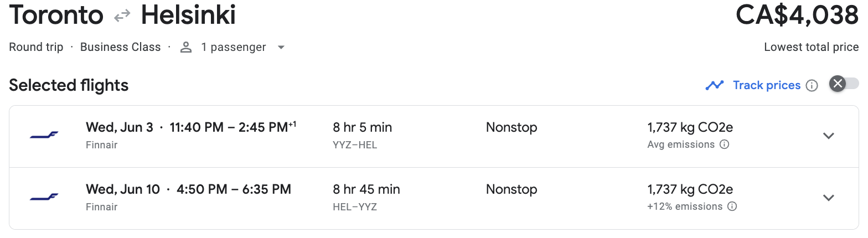Select the Wed, Jun 10 return time text
Image resolution: width=868 pixels, height=238 pixels.
coord(188,189)
